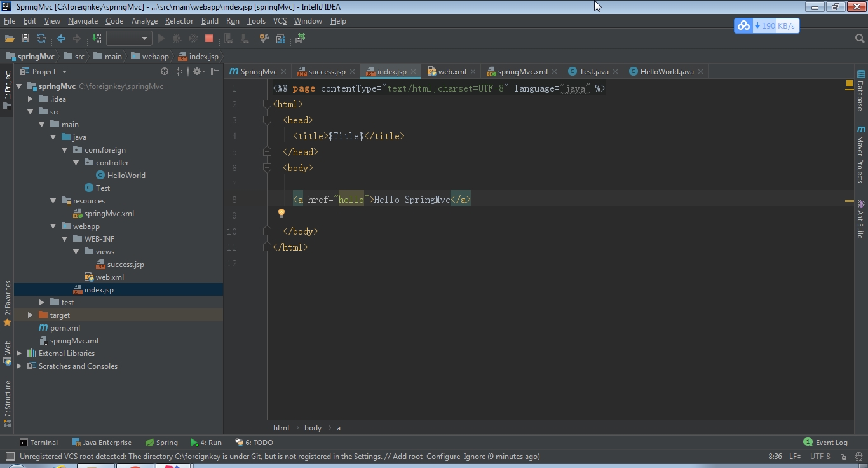
Task: Close the web.xml editor tab
Action: [x=473, y=72]
